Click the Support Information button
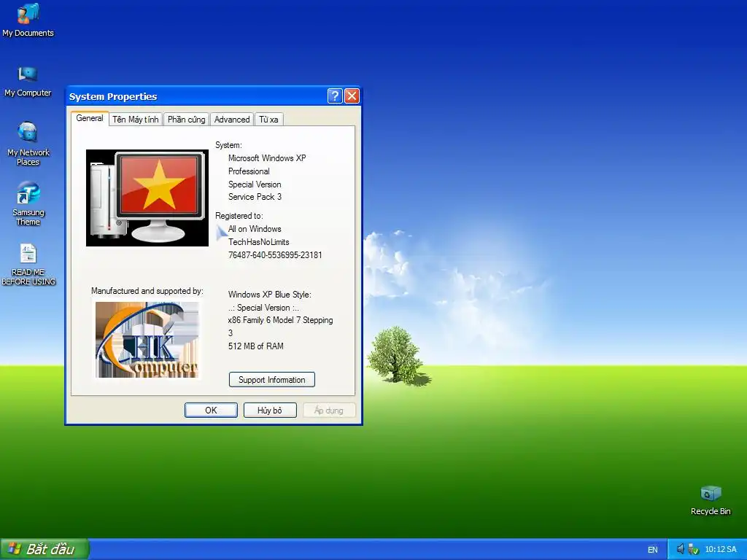 [x=271, y=379]
